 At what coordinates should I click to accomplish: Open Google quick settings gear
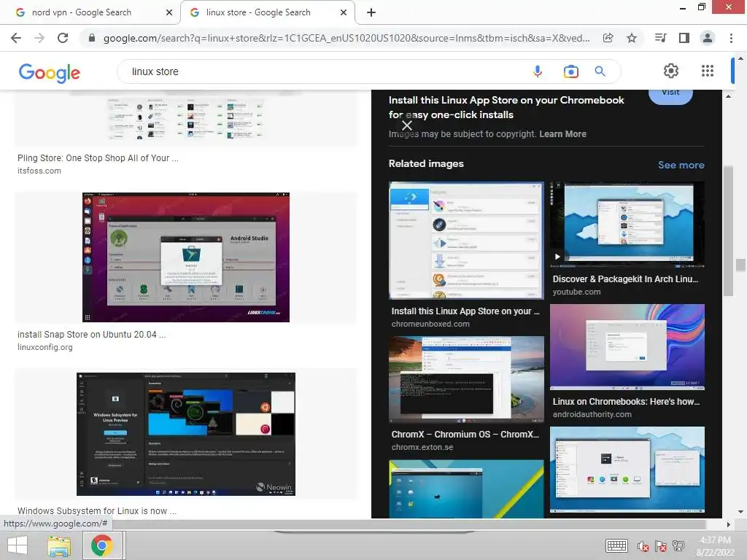coord(671,71)
